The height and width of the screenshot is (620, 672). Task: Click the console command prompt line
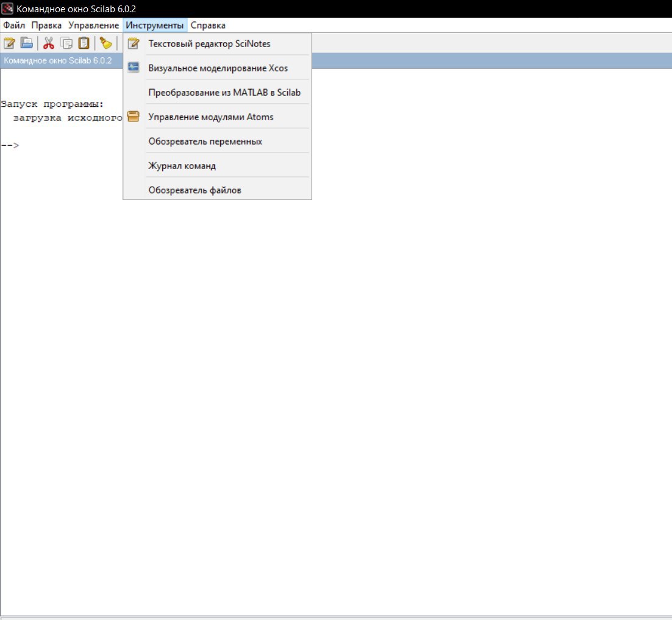336,145
